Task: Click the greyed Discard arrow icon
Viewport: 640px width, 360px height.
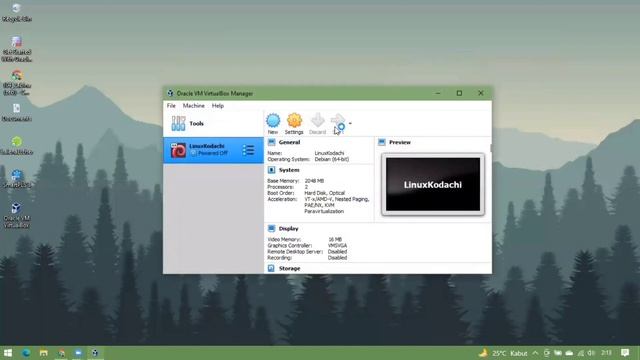Action: (317, 121)
